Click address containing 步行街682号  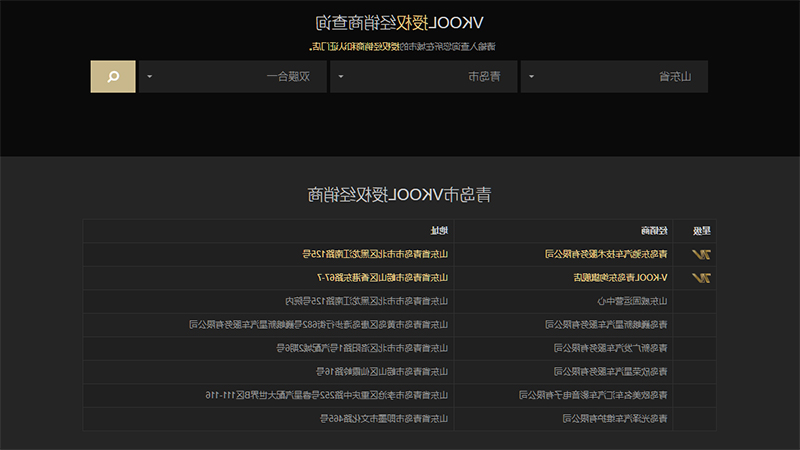click(318, 324)
